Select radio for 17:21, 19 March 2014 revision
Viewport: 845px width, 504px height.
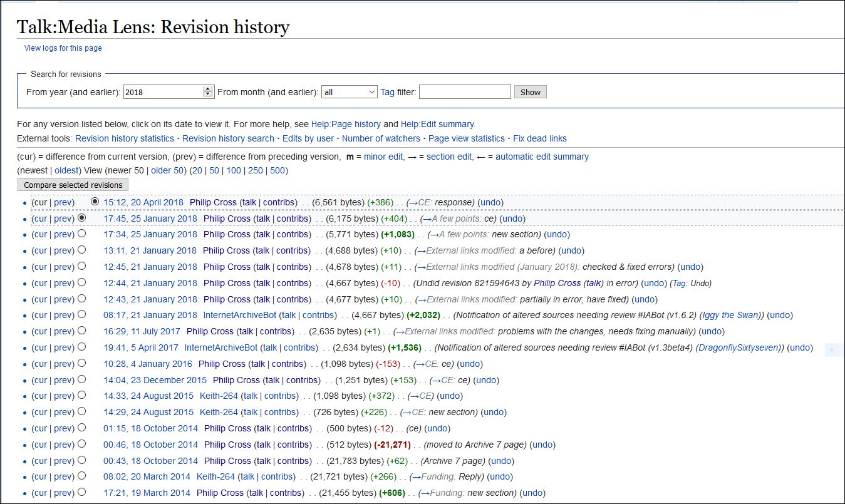point(82,493)
